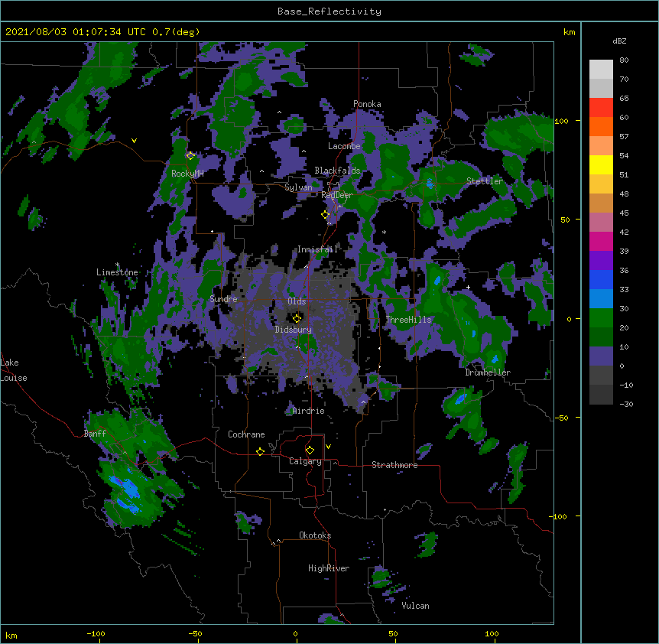The image size is (659, 644).
Task: Pick the topmost light grey 70-80 dBZ swatch
Action: [x=601, y=70]
